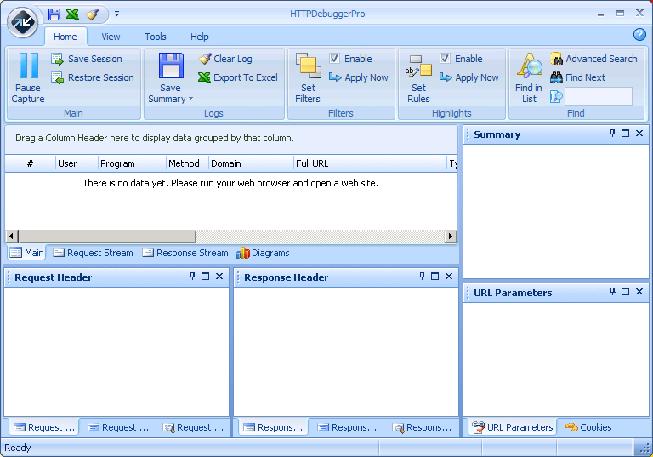This screenshot has width=653, height=457.
Task: Click Apply Now in the Highlights group
Action: (469, 77)
